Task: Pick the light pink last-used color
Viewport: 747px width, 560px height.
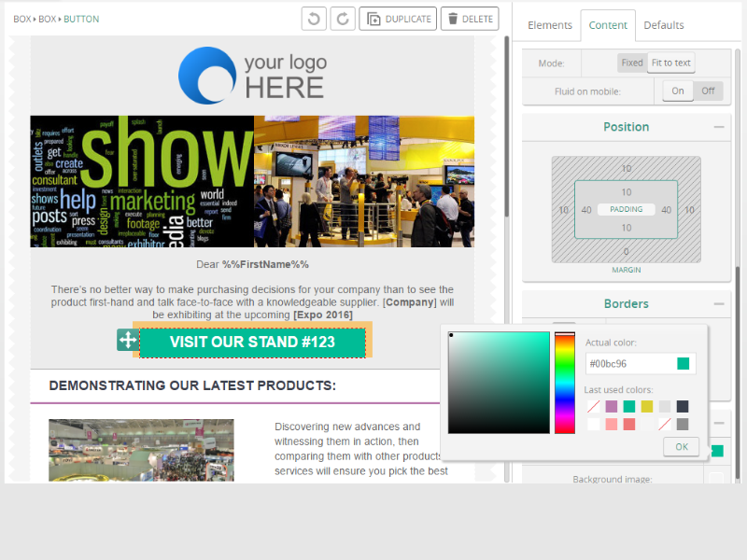Action: (612, 425)
